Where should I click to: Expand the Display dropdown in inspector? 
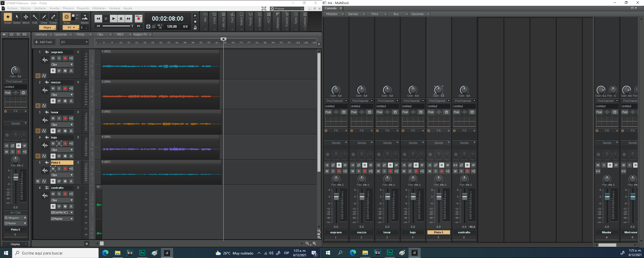pos(16,244)
